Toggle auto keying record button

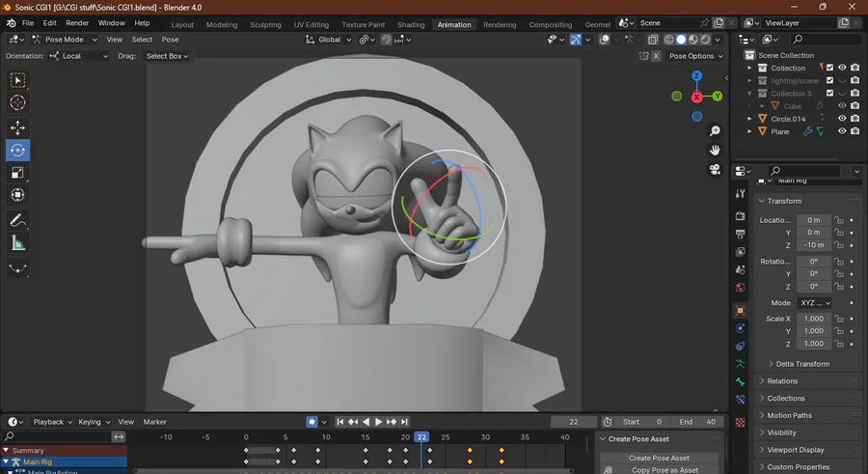[312, 422]
